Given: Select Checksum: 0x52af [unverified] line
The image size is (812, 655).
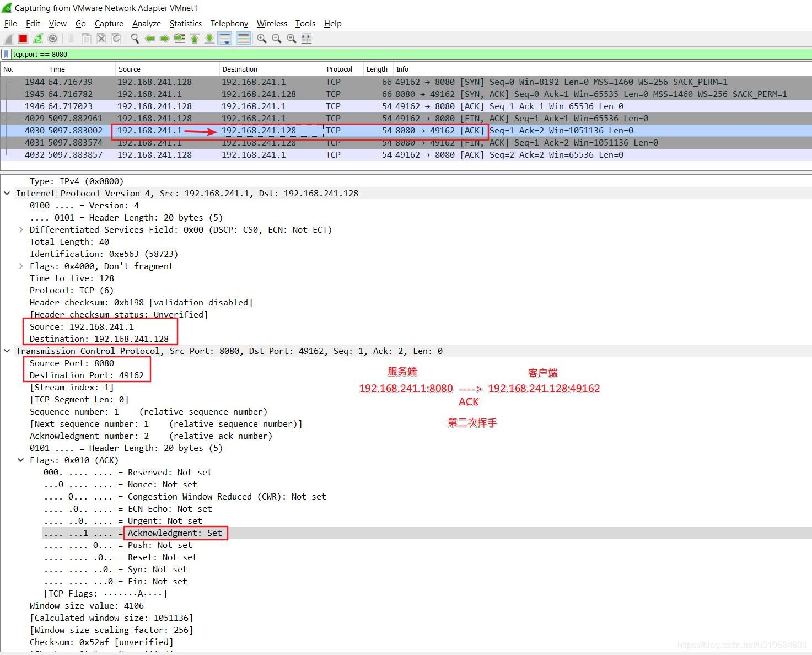Looking at the screenshot, I should [101, 642].
